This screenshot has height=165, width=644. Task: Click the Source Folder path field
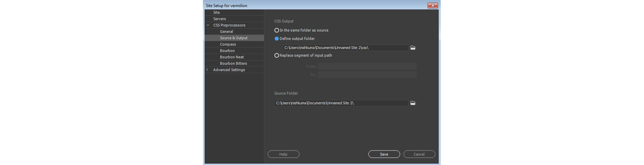341,103
